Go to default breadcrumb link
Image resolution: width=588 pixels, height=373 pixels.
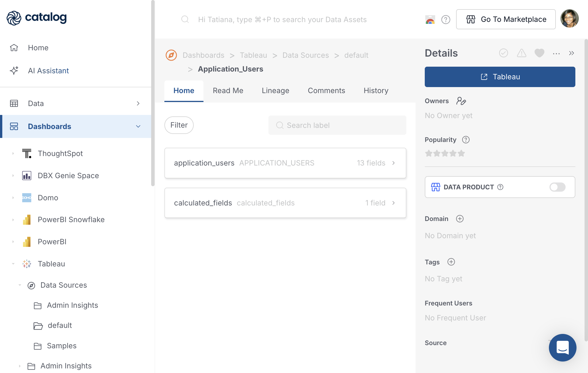[356, 55]
